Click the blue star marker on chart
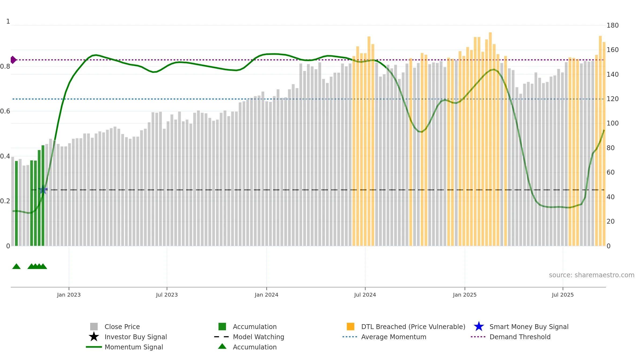This screenshot has height=362, width=644. [x=43, y=190]
